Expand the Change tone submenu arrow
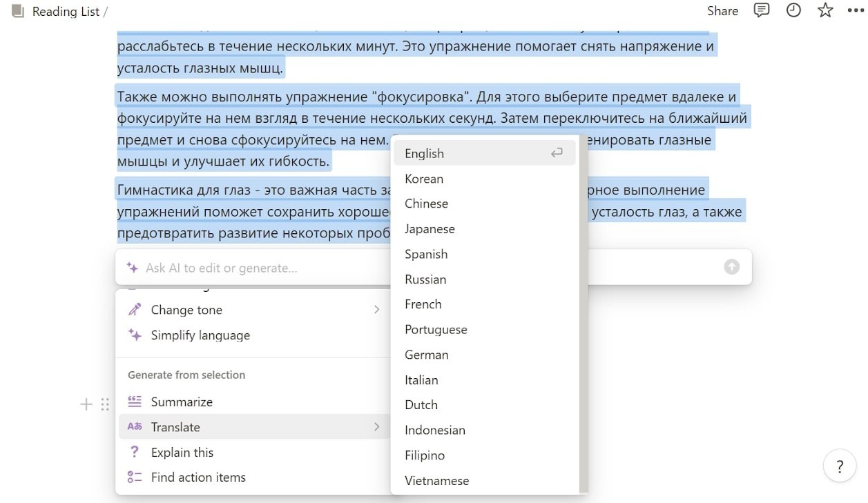The image size is (868, 503). click(376, 310)
